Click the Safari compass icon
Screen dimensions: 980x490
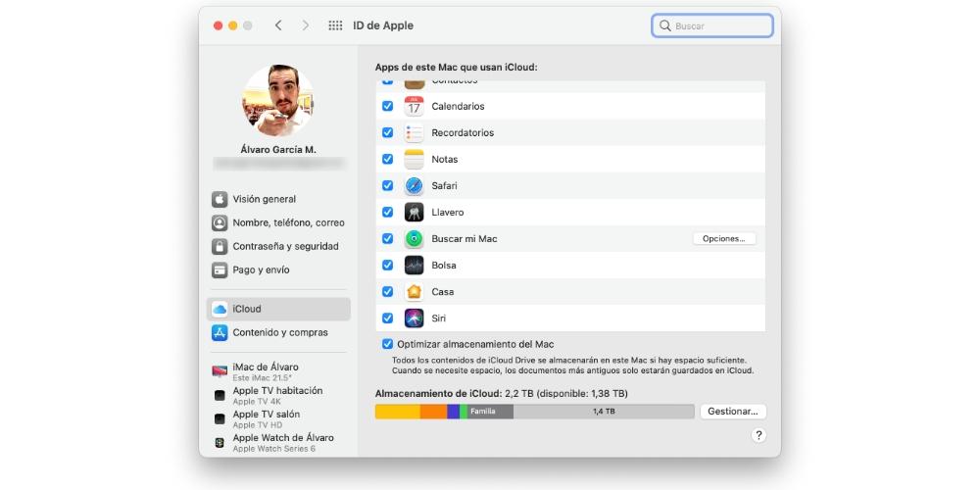(x=414, y=186)
